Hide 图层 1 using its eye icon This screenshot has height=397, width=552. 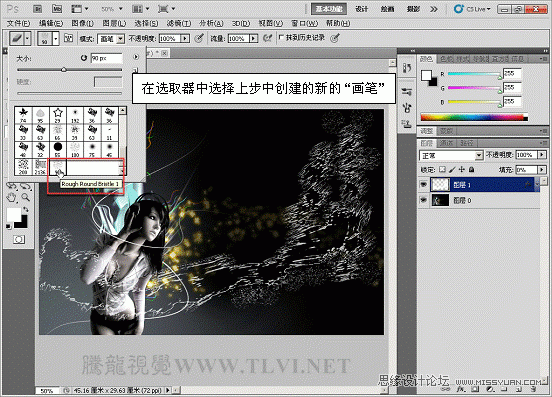(424, 184)
